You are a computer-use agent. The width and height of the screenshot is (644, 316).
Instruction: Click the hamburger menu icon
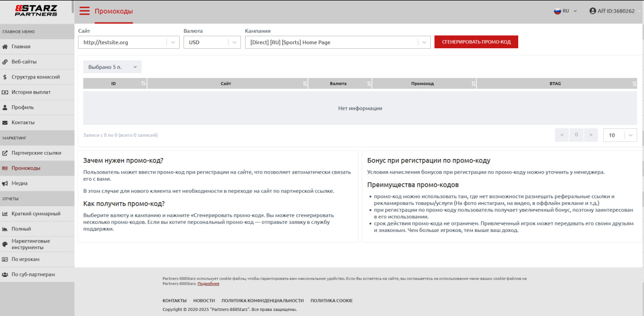85,11
